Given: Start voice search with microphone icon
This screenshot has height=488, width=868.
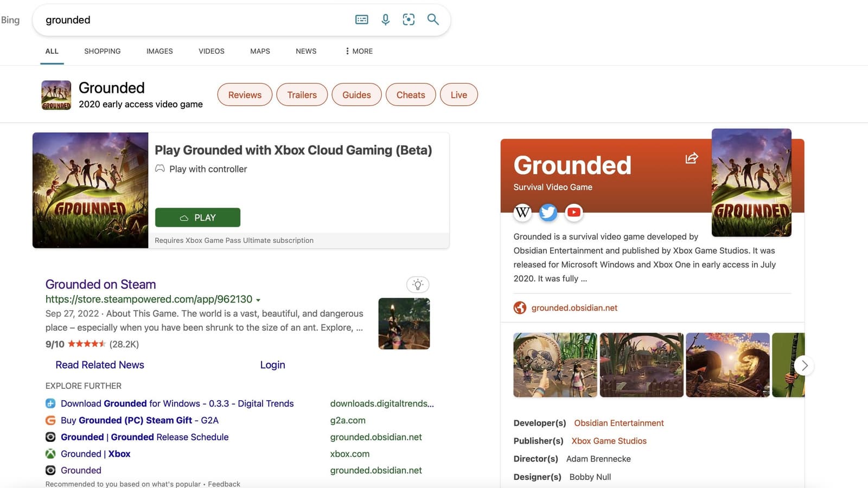Looking at the screenshot, I should coord(385,20).
